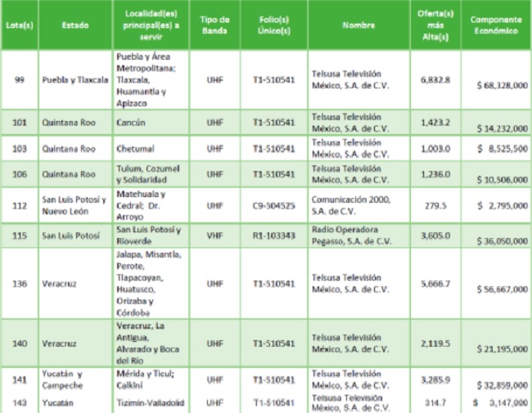Viewport: 532px width, 413px height.
Task: Select the Puebla y Área Metropolitana locality cell
Action: (x=147, y=80)
